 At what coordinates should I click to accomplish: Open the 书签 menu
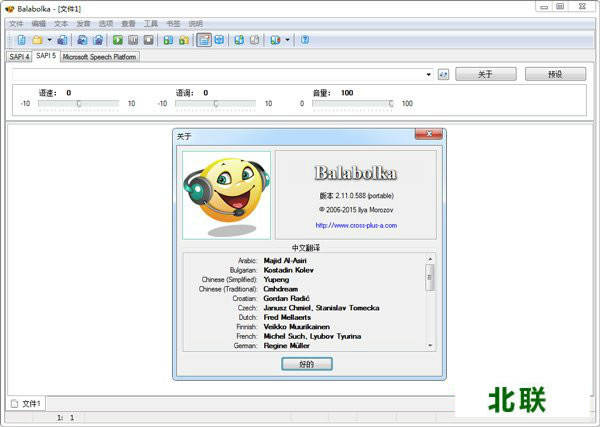(x=173, y=24)
